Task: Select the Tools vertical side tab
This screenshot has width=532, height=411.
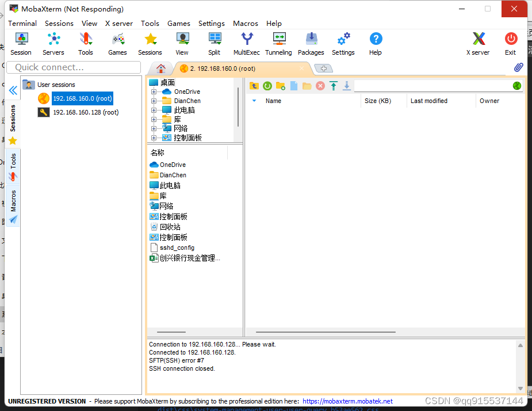Action: (13, 166)
